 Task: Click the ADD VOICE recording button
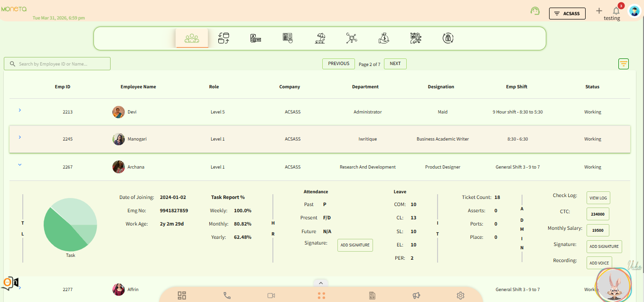pyautogui.click(x=599, y=263)
